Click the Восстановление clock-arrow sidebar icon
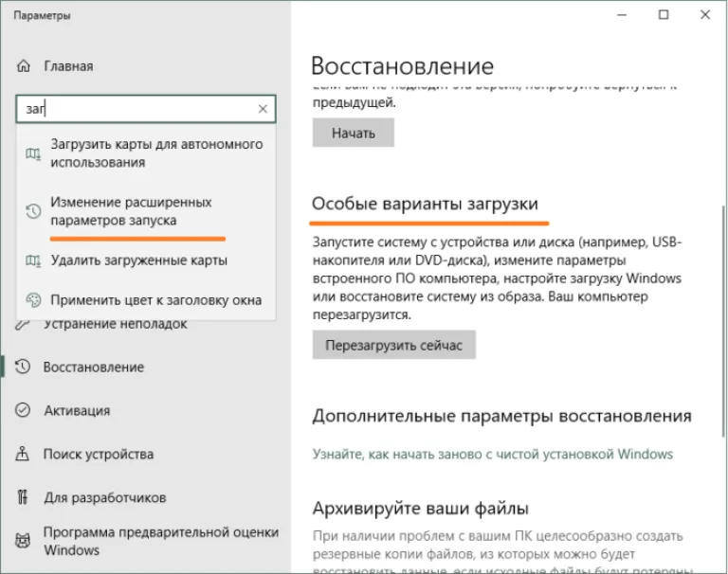The height and width of the screenshot is (574, 728). [23, 367]
